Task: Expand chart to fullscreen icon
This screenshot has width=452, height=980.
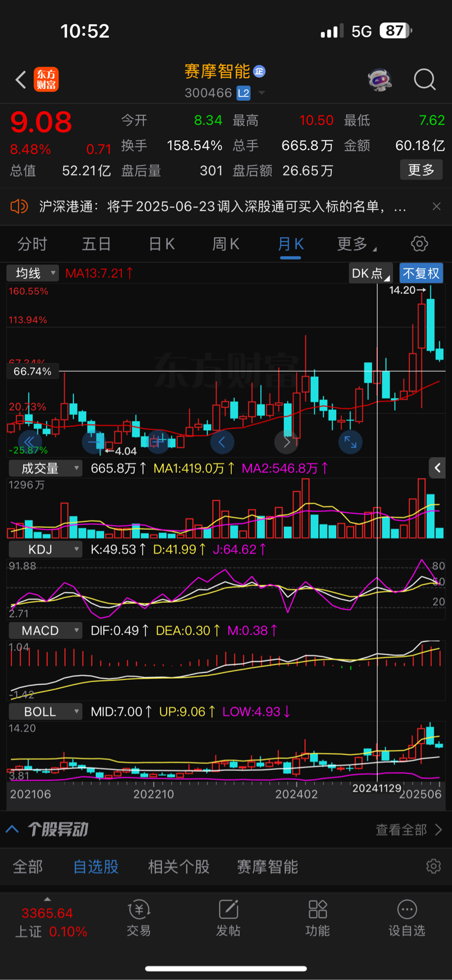Action: (350, 442)
